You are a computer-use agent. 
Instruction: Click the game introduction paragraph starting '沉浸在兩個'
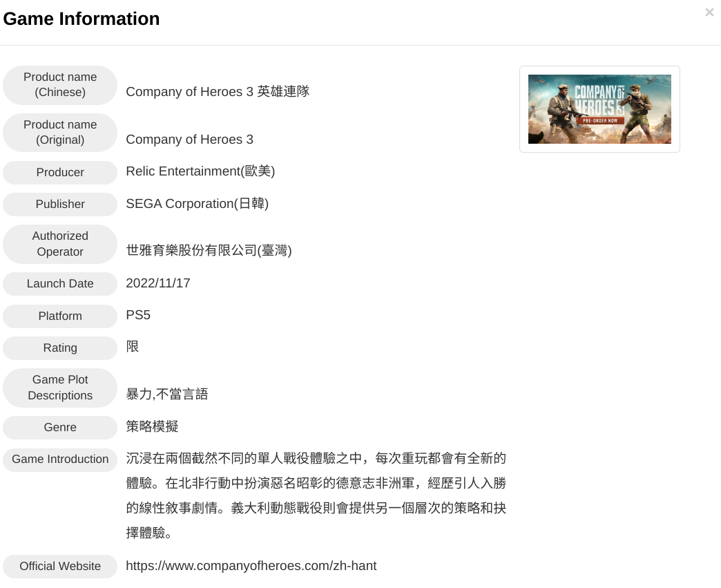tap(316, 495)
